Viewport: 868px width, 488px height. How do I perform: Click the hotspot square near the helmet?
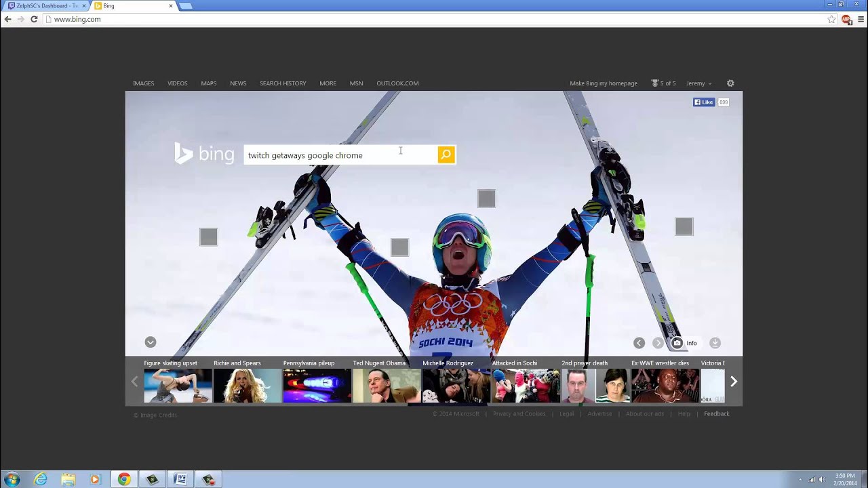pos(400,247)
